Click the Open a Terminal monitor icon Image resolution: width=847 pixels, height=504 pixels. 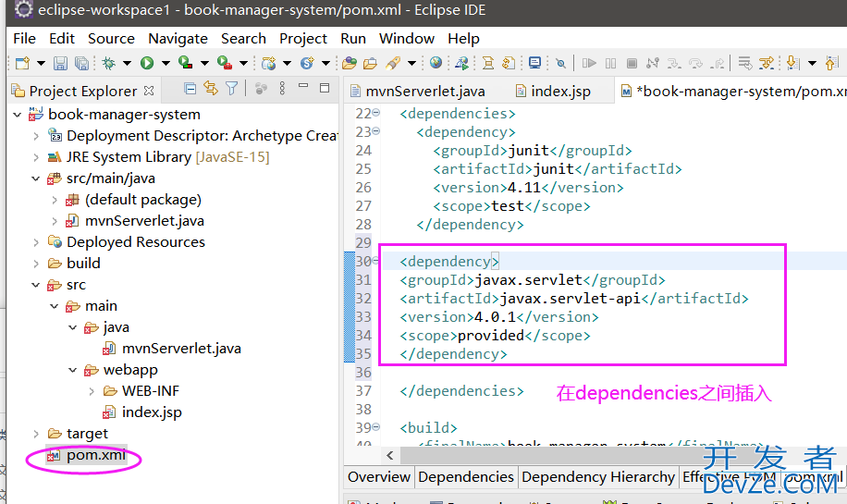[534, 63]
